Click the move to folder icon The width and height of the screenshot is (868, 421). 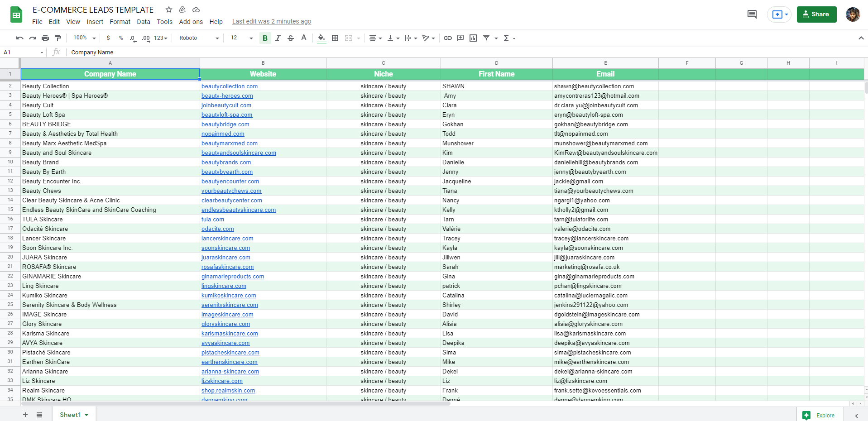point(182,10)
